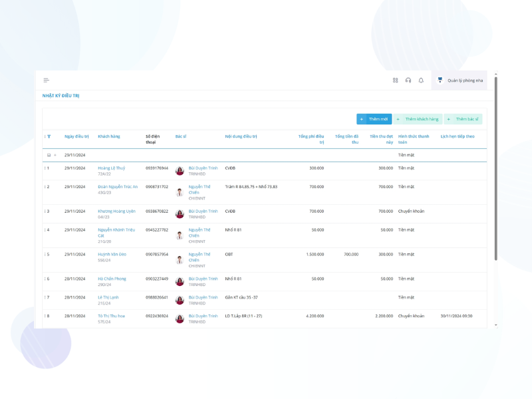
Task: Click the Bác sĩ column header
Action: pyautogui.click(x=180, y=136)
